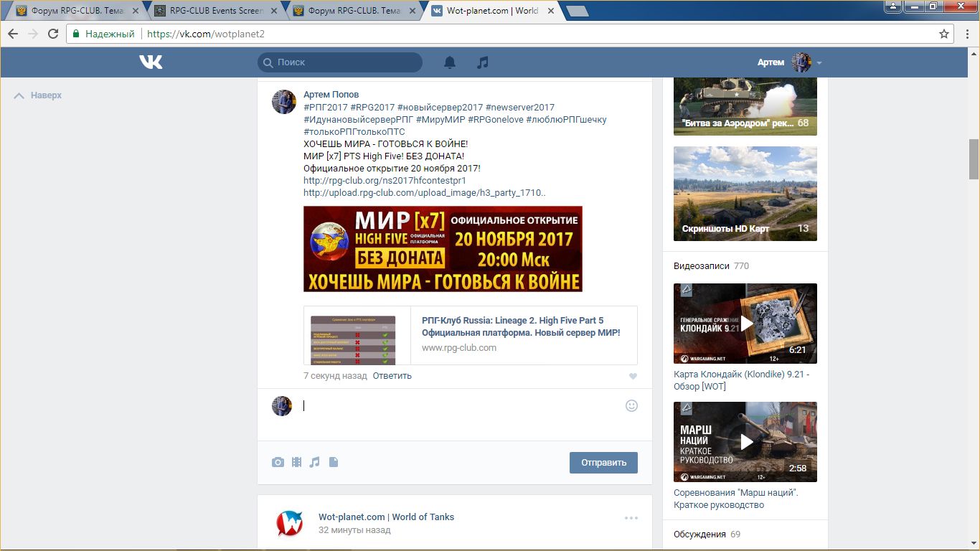The width and height of the screenshot is (980, 551).
Task: Go back to top with Наверх
Action: [38, 95]
